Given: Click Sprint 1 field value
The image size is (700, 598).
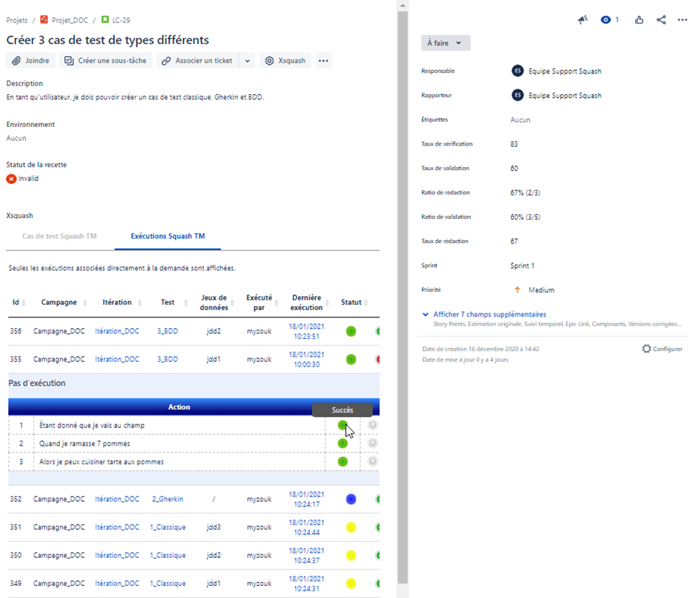Looking at the screenshot, I should point(522,266).
